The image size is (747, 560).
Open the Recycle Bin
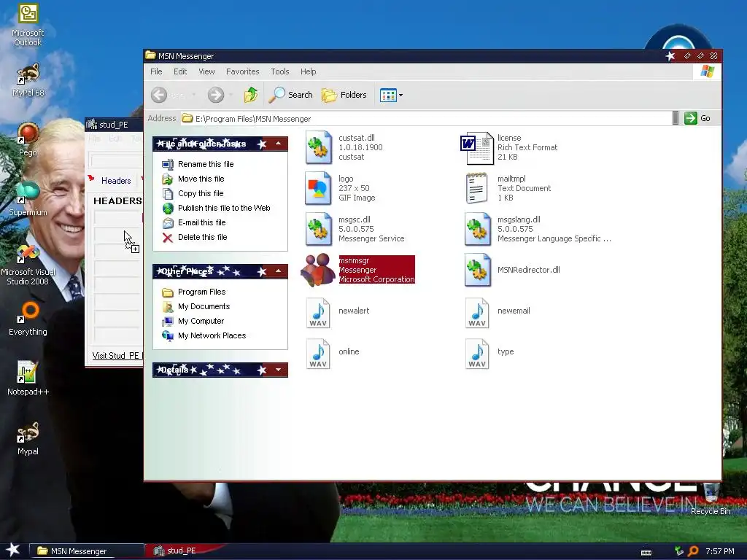[x=711, y=497]
